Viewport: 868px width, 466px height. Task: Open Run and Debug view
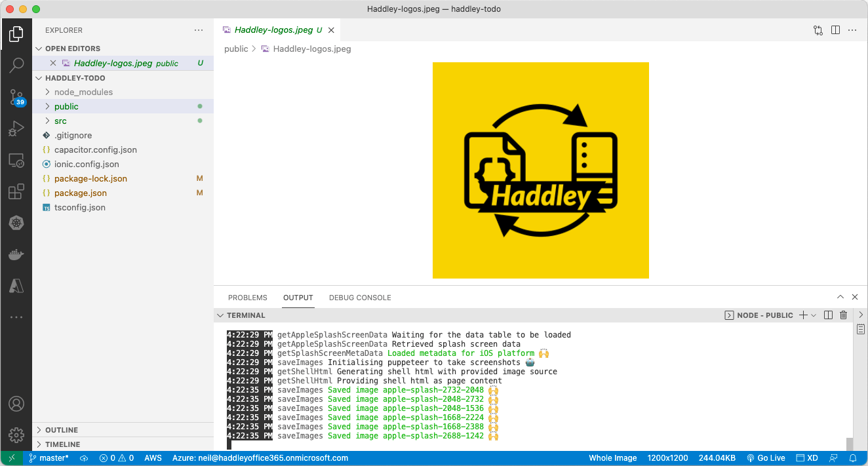(16, 128)
